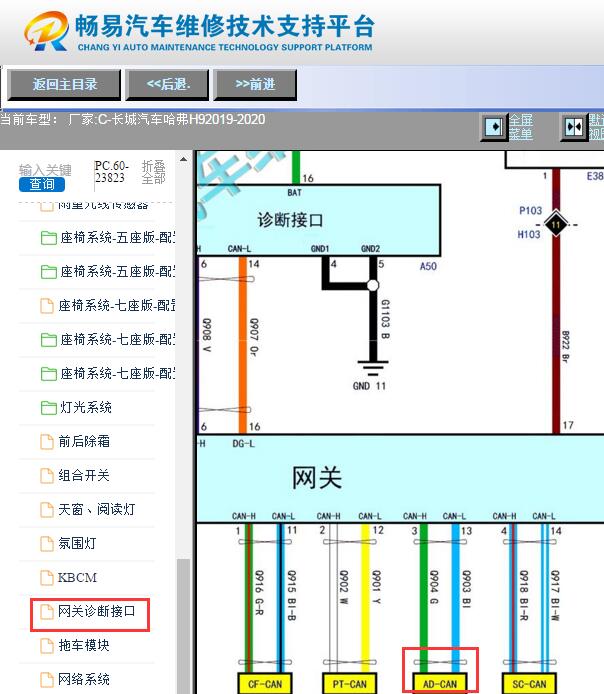604x694 pixels.
Task: Click the Q903 Bl wire label
Action: pyautogui.click(x=466, y=589)
